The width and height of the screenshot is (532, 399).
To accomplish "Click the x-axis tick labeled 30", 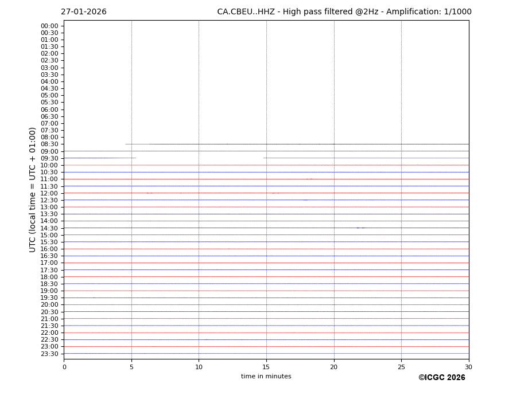I will (x=468, y=367).
